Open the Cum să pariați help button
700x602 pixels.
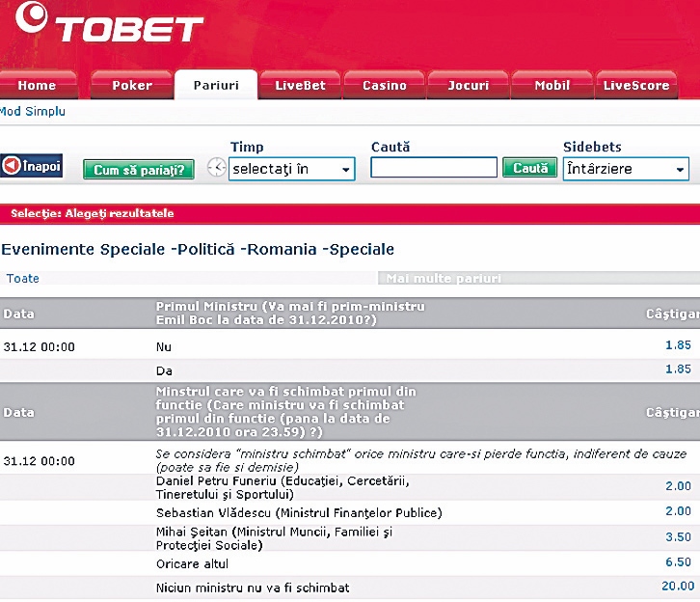tap(139, 170)
